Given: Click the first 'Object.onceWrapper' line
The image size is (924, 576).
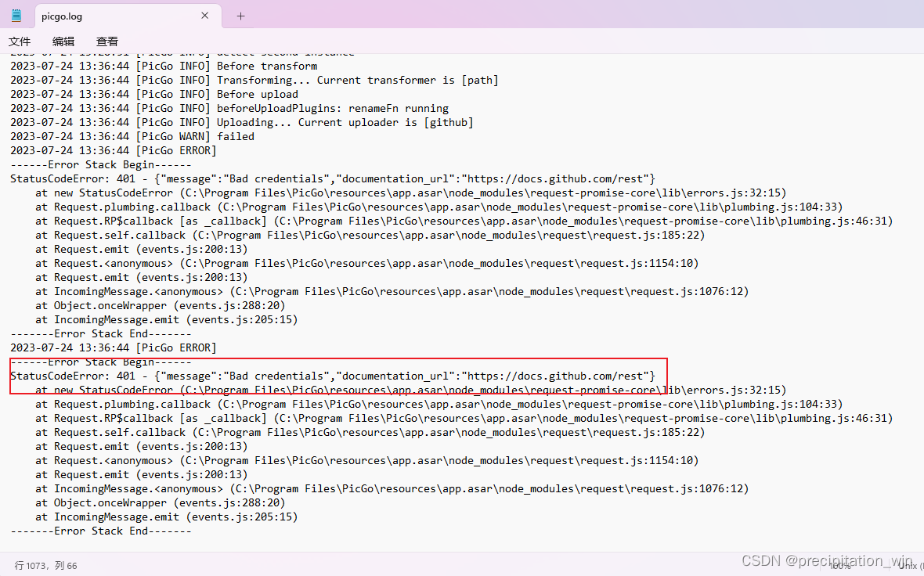Looking at the screenshot, I should click(x=161, y=306).
